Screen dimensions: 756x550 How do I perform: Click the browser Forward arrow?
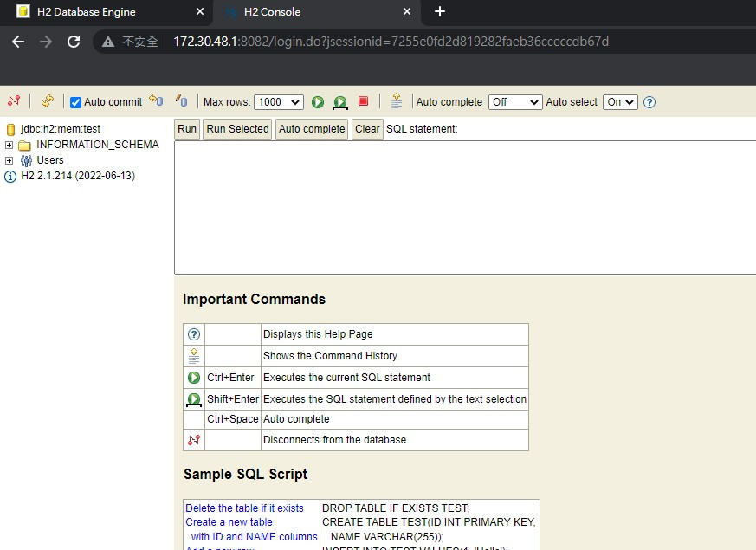point(46,42)
